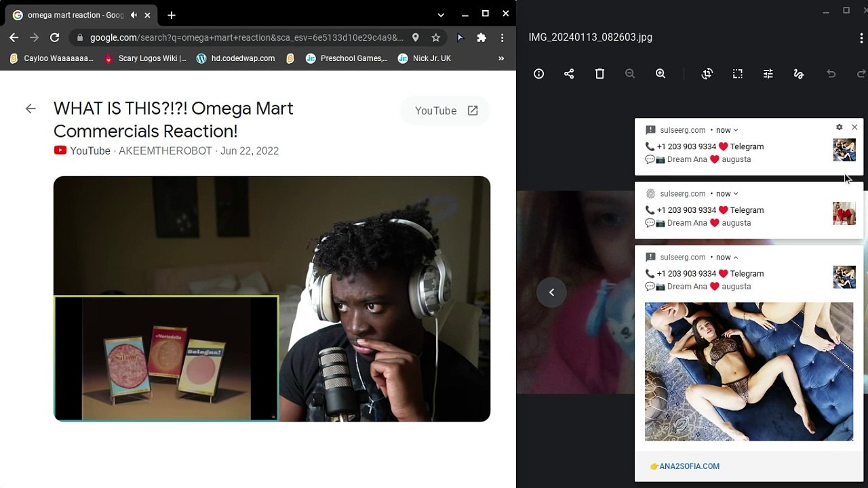Minimize the Chrome window
Viewport: 868px width, 488px height.
pos(465,14)
